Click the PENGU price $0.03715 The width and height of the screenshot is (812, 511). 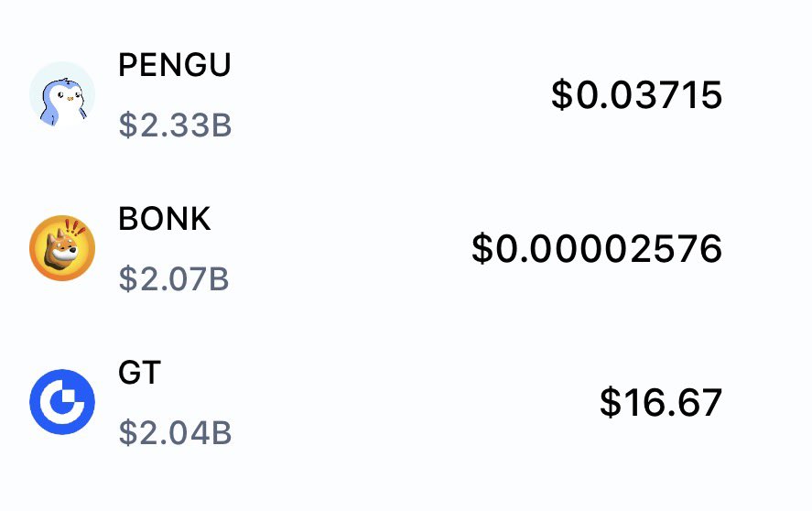(x=636, y=95)
